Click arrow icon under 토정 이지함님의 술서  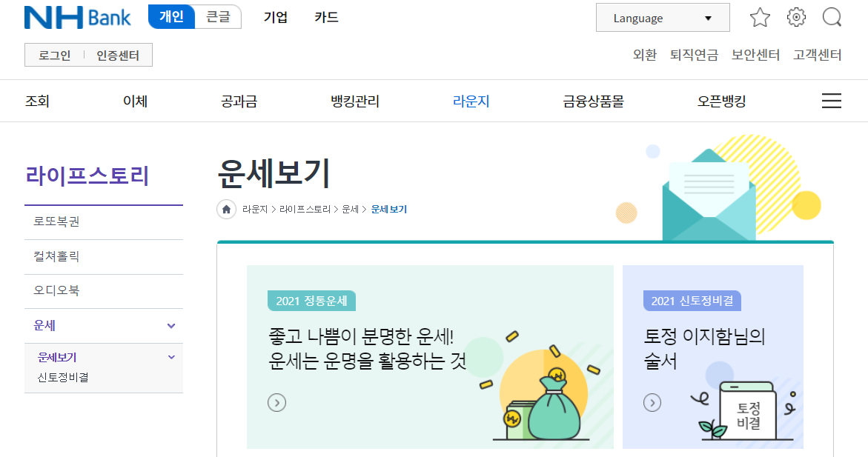point(652,402)
